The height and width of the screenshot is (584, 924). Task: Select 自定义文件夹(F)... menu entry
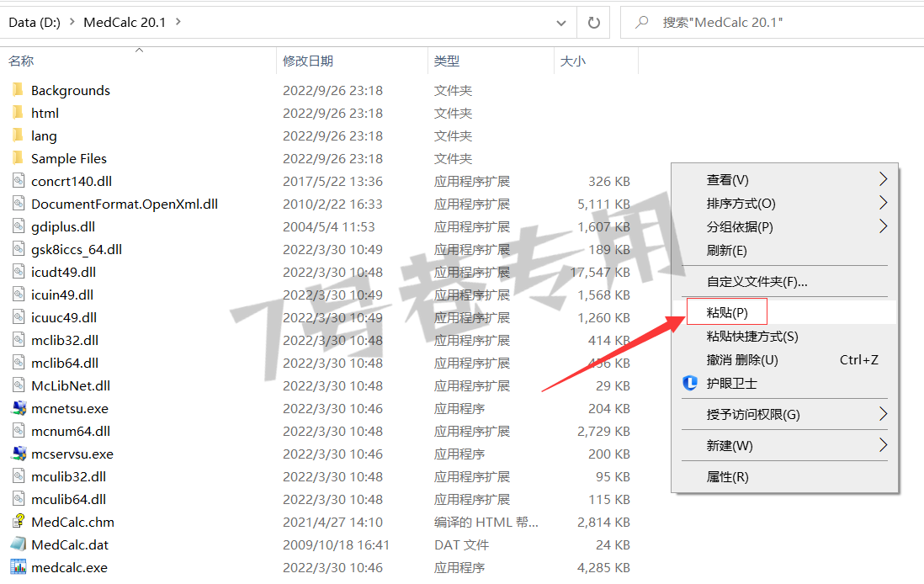click(x=785, y=282)
